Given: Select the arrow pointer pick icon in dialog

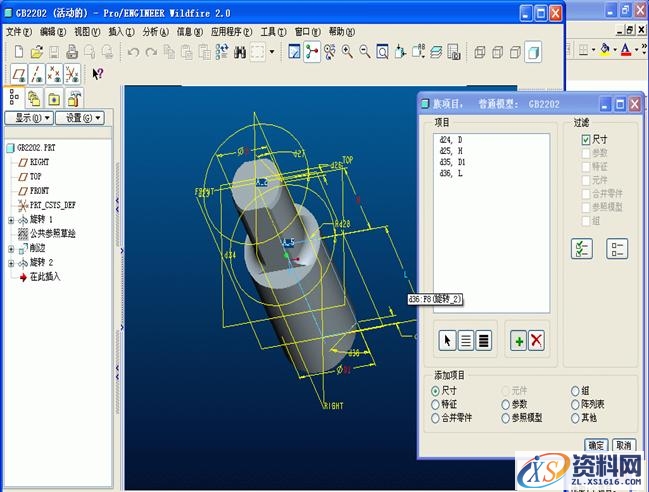Looking at the screenshot, I should (448, 341).
